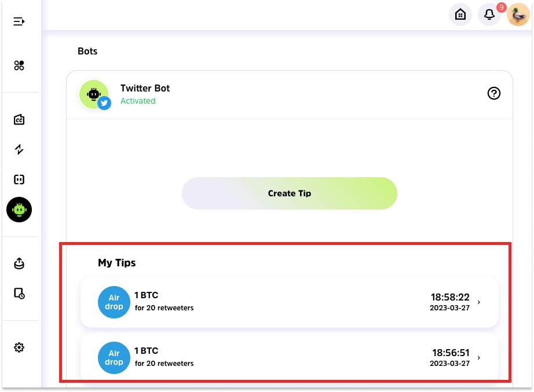This screenshot has height=392, width=534.
Task: Select the green robot Bots icon
Action: tap(19, 210)
